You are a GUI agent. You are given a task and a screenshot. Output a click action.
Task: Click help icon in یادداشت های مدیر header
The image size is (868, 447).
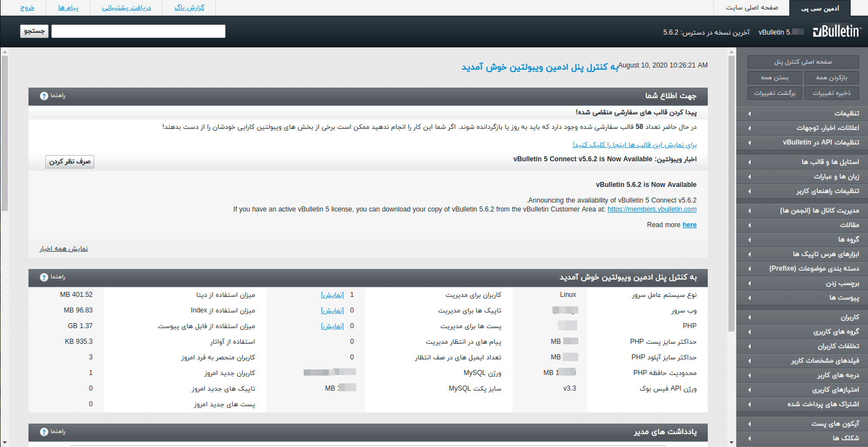[x=45, y=432]
